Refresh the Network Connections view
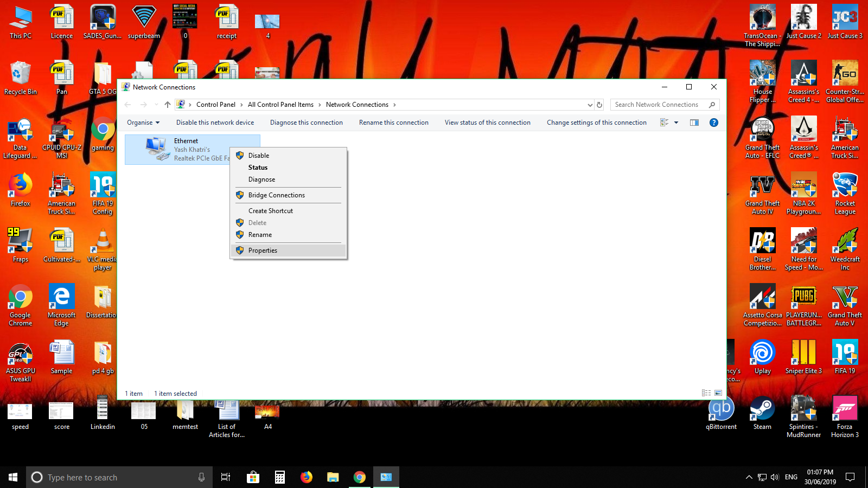Screen dimensions: 868x488 [x=599, y=104]
